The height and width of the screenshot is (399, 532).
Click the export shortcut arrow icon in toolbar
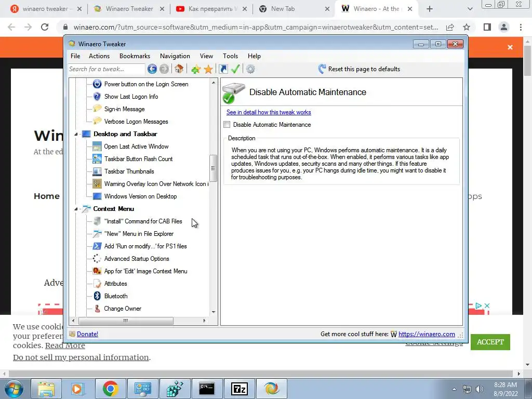pyautogui.click(x=223, y=69)
